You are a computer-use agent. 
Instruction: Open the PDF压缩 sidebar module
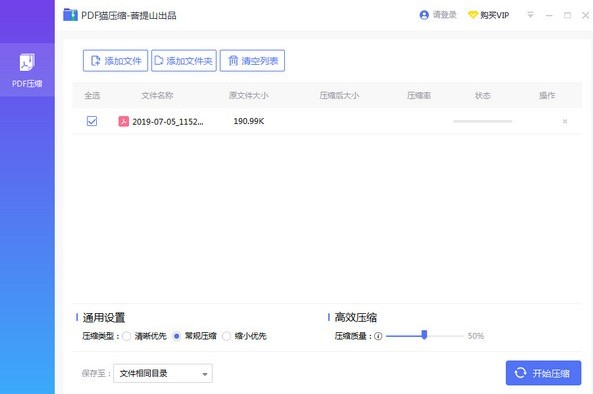tap(27, 70)
